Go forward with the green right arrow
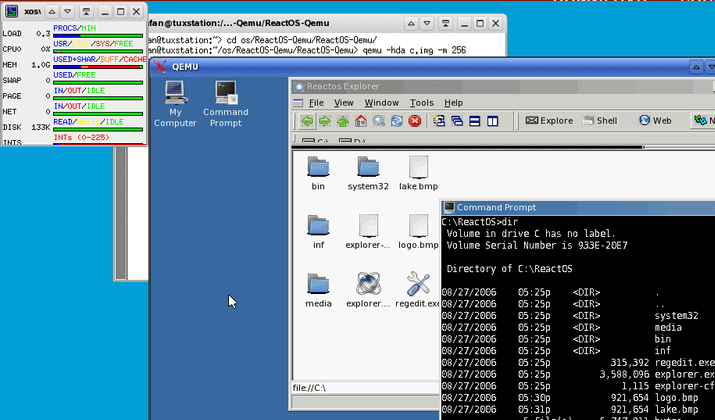Image resolution: width=715 pixels, height=420 pixels. [325, 121]
